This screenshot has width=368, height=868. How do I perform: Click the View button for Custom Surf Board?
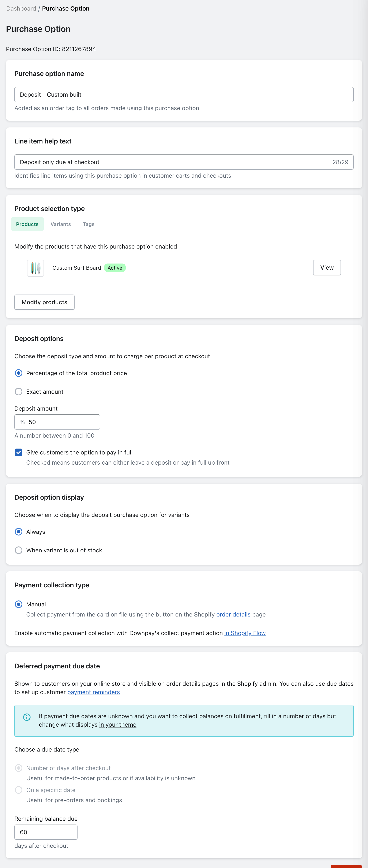coord(327,268)
